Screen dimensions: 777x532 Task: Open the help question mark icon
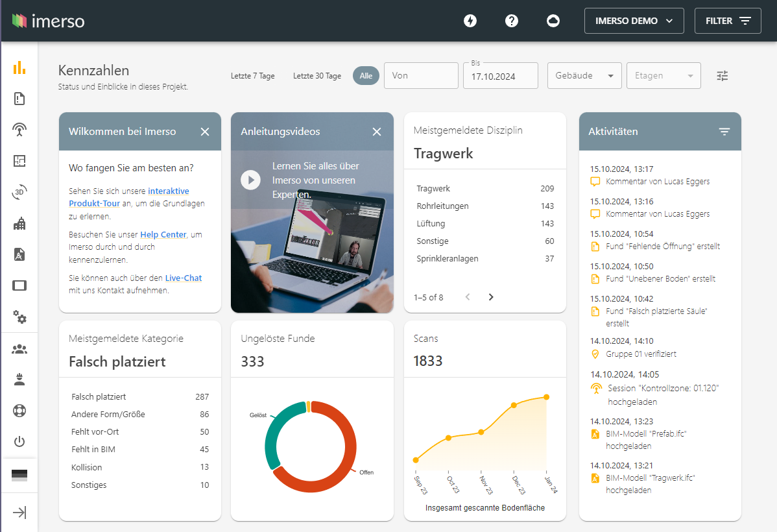point(511,21)
